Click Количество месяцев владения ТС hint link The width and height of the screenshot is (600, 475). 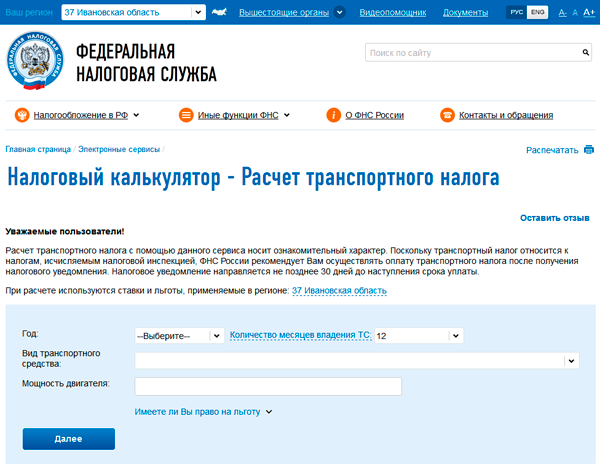300,335
